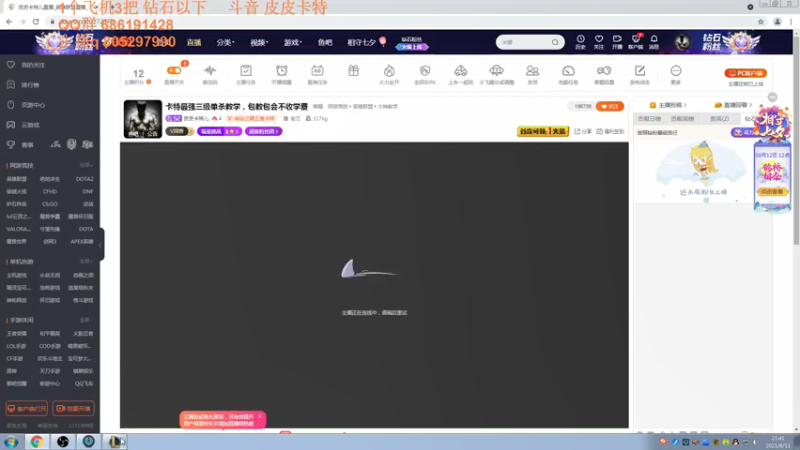This screenshot has width=800, height=450.
Task: Click 点击查看 on the floating promotion widget
Action: pyautogui.click(x=771, y=192)
